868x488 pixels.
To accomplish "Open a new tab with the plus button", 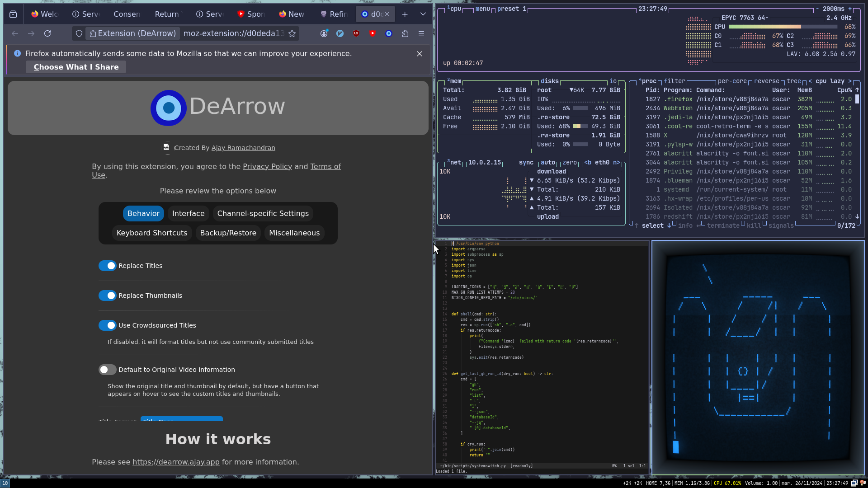I will tap(405, 14).
